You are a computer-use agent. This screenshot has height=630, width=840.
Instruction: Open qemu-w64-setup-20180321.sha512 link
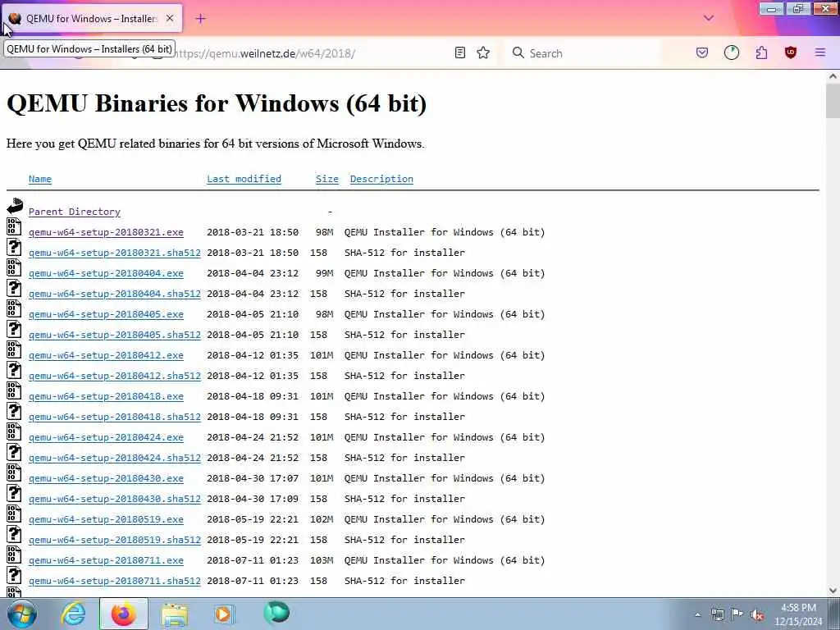coord(115,253)
